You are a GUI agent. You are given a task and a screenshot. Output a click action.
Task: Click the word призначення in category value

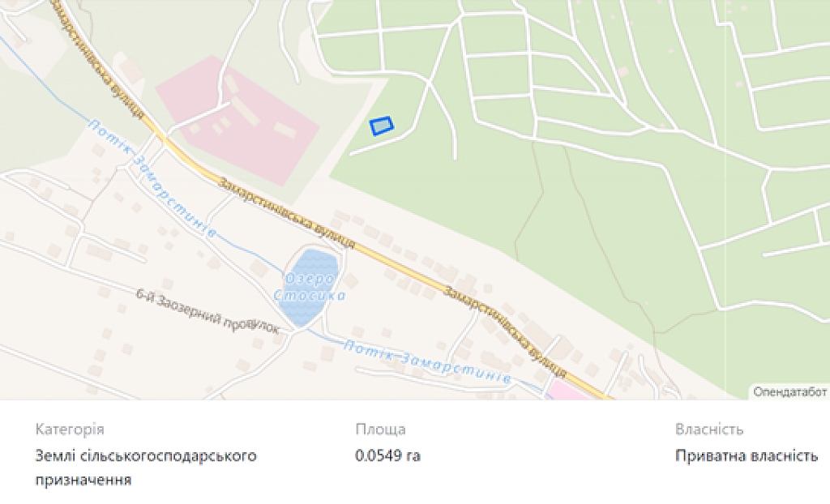83,481
